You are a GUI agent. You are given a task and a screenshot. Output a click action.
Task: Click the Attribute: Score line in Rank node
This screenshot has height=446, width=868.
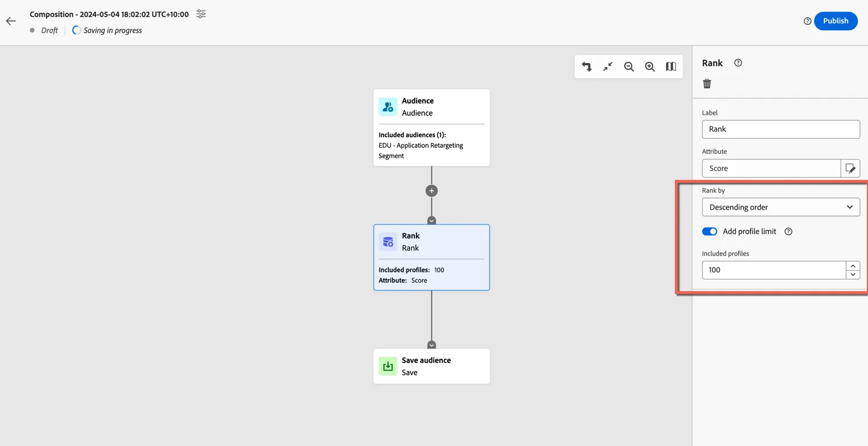click(x=403, y=281)
